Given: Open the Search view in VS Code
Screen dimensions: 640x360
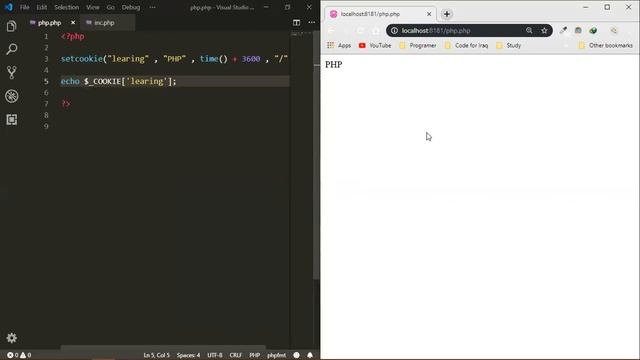Looking at the screenshot, I should coord(11,49).
